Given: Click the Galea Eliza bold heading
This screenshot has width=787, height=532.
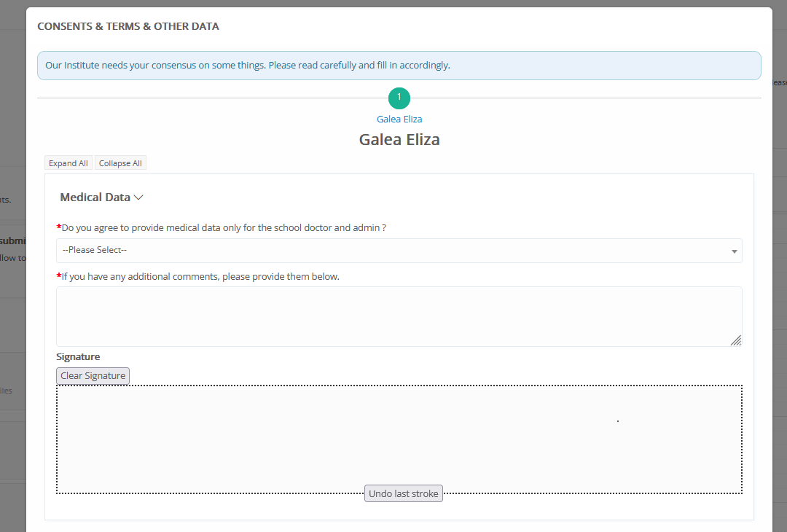Looking at the screenshot, I should 399,139.
